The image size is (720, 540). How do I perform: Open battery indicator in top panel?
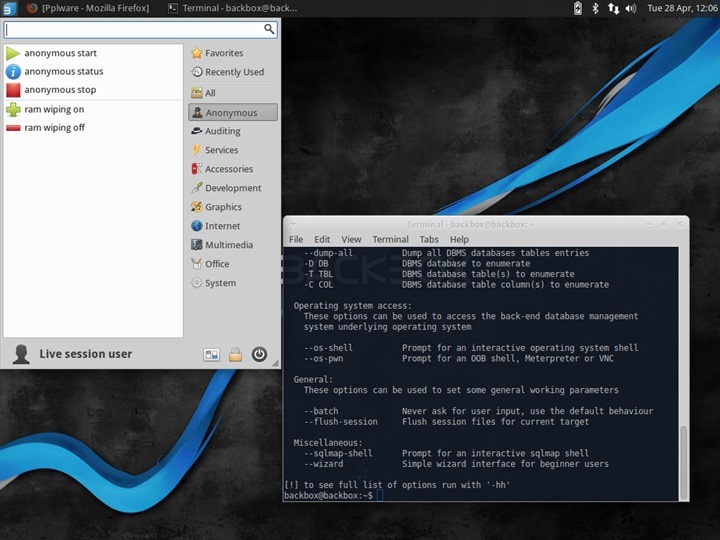tap(578, 8)
